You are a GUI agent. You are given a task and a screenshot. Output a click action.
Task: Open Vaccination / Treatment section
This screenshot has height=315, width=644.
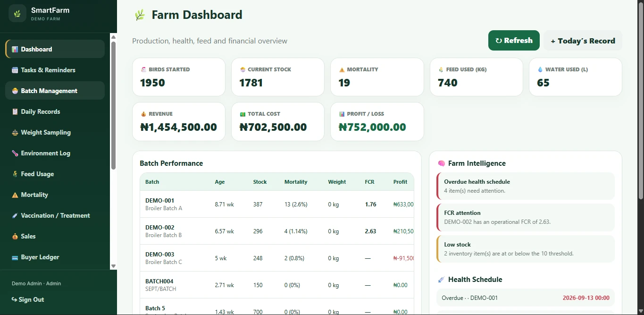pos(55,215)
